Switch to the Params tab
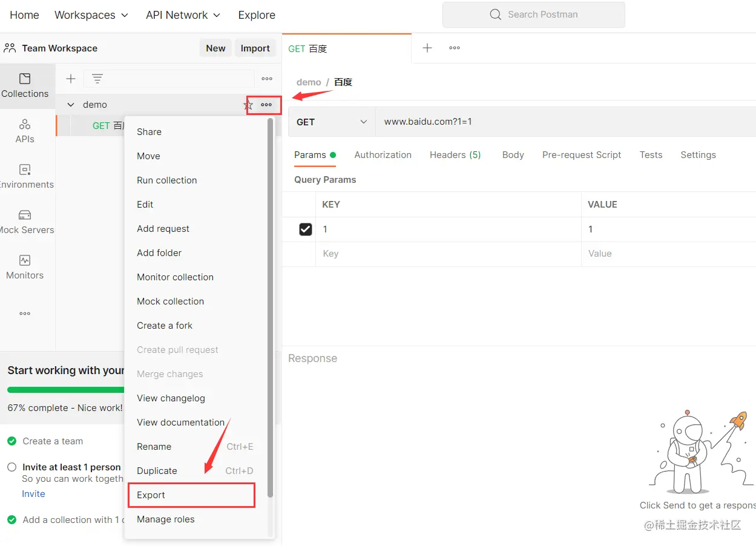The height and width of the screenshot is (546, 756). pos(315,155)
